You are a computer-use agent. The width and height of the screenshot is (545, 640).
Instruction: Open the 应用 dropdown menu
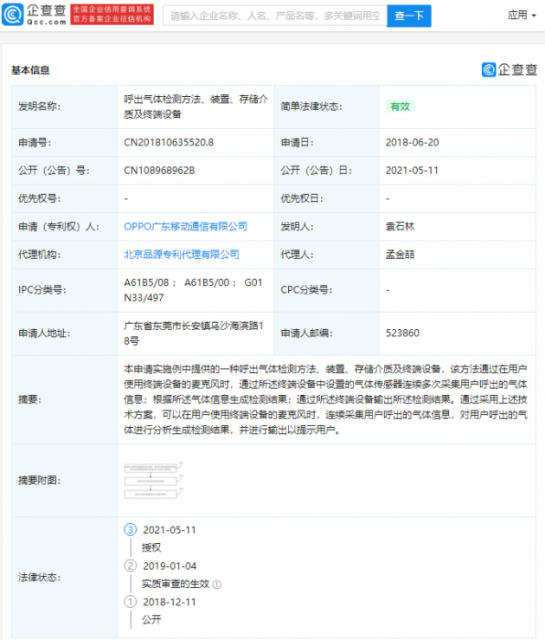[x=522, y=15]
